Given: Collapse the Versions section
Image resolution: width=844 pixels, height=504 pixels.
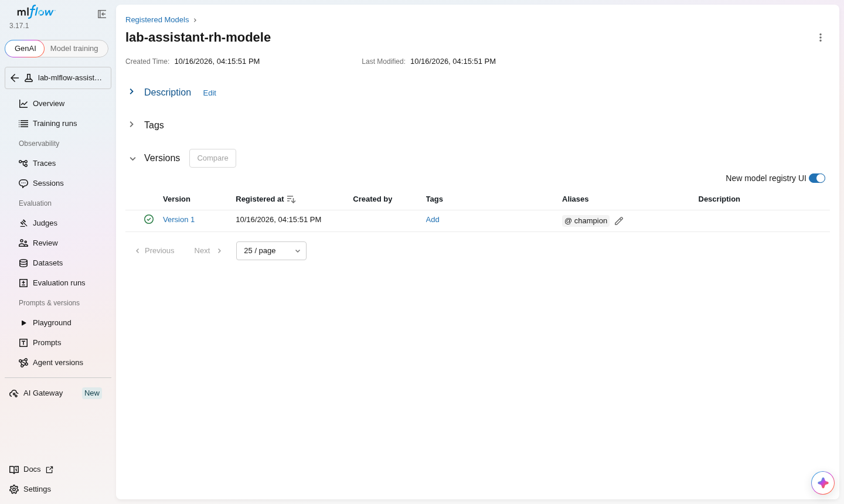Looking at the screenshot, I should [x=132, y=158].
